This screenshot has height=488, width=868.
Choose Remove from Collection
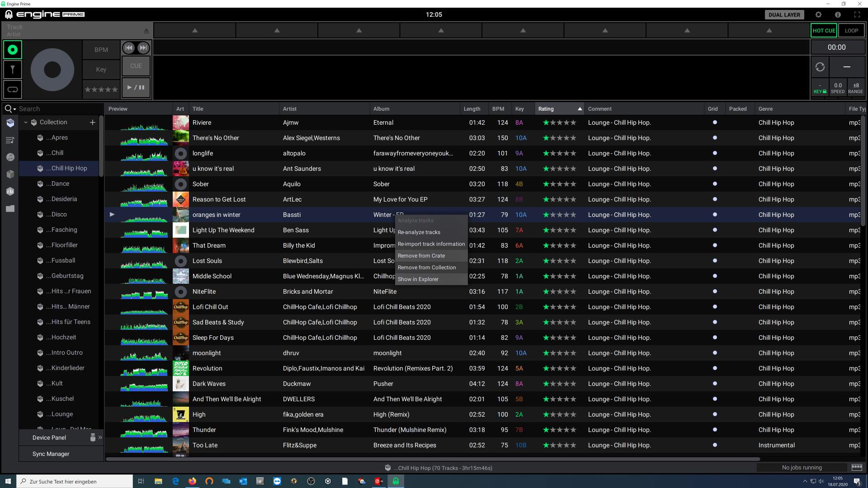431,267
